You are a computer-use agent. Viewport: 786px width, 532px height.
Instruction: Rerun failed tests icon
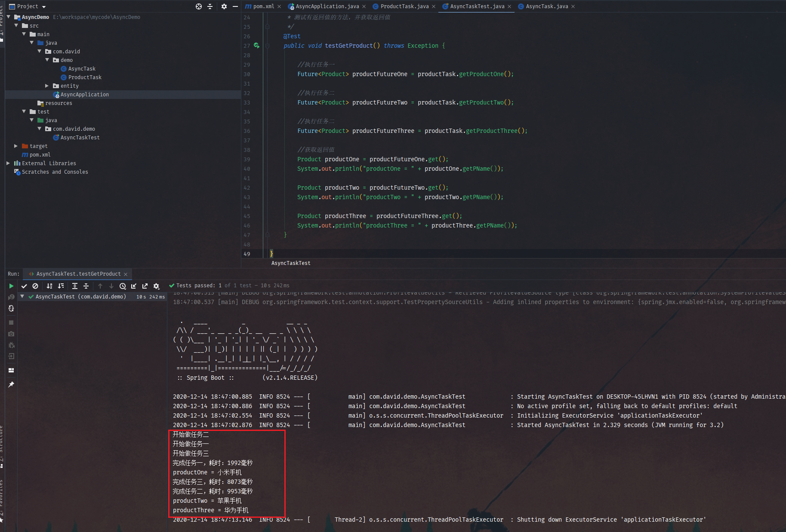tap(11, 297)
